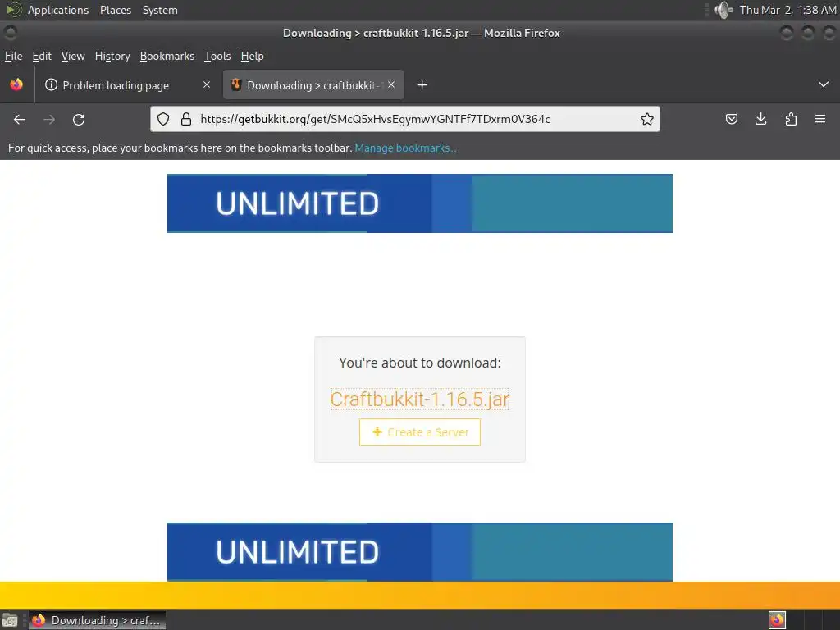Image resolution: width=840 pixels, height=630 pixels.
Task: Open Firefox View pinned icon
Action: pyautogui.click(x=16, y=84)
